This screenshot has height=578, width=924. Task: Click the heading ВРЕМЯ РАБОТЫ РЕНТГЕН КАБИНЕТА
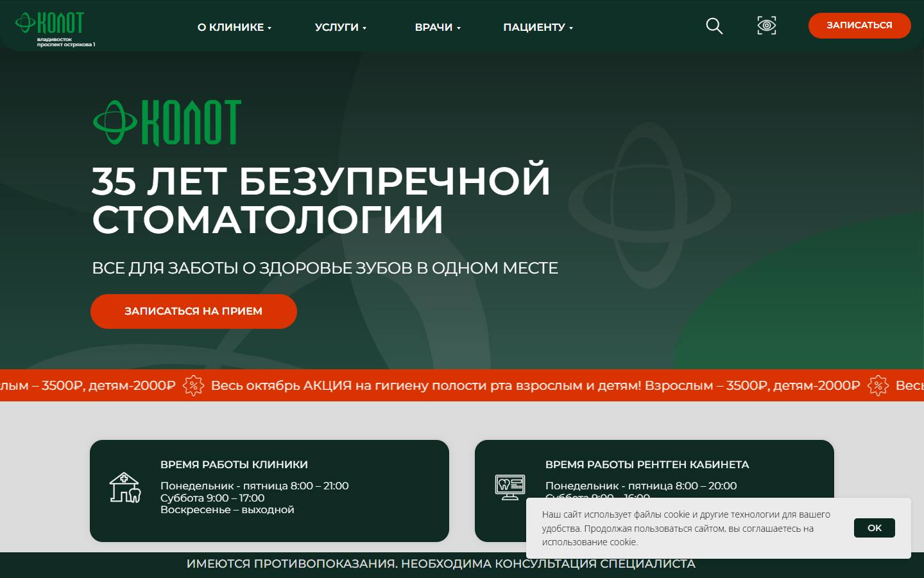pos(647,464)
